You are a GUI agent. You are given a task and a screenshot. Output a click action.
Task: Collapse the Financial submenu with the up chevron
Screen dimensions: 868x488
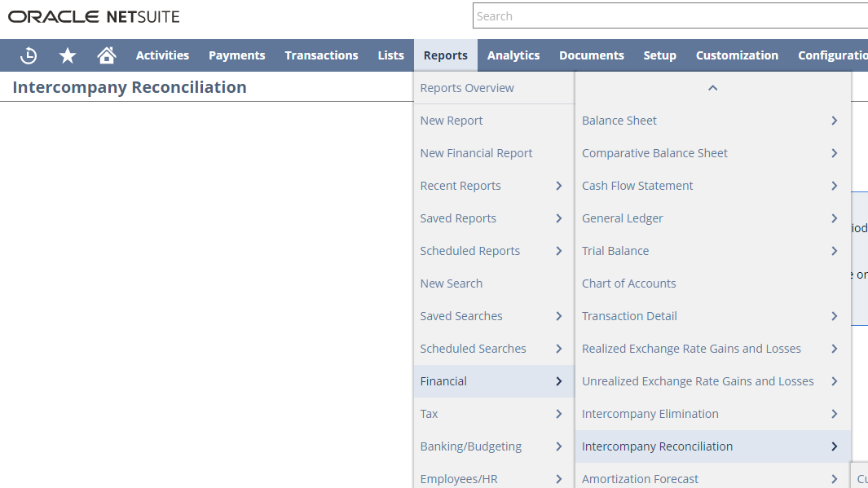click(x=712, y=87)
